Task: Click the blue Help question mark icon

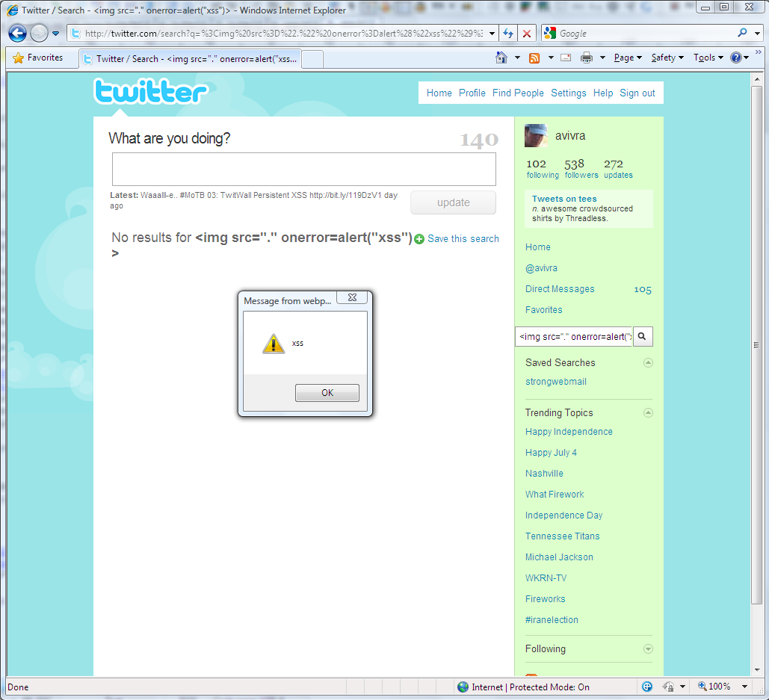Action: coord(735,58)
